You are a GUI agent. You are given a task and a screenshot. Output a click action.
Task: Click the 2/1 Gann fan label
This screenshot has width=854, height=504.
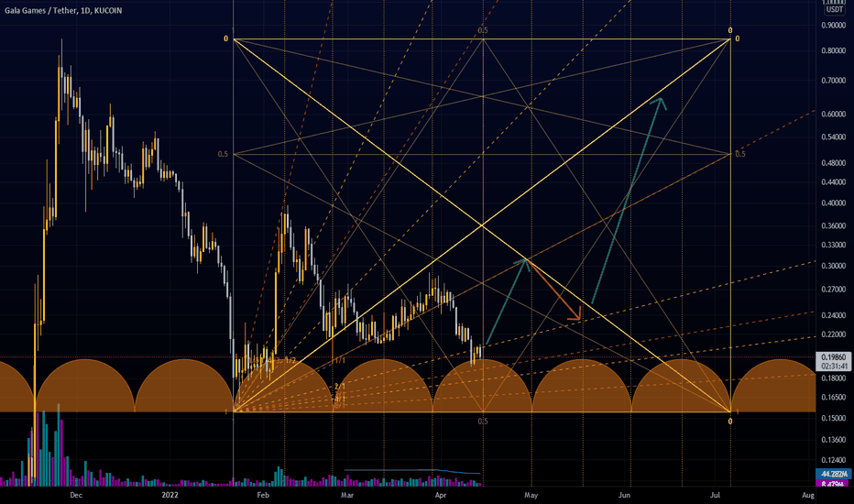pos(340,387)
